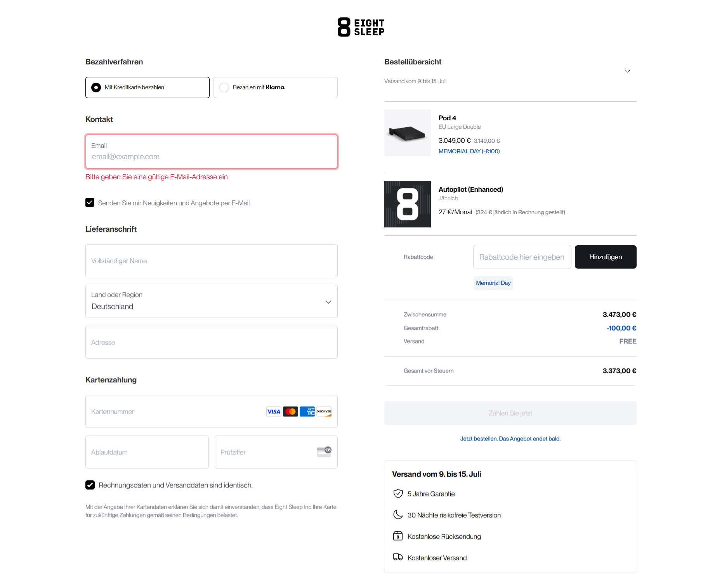This screenshot has width=722, height=588.
Task: Click the Rabattcode input field
Action: [x=522, y=257]
